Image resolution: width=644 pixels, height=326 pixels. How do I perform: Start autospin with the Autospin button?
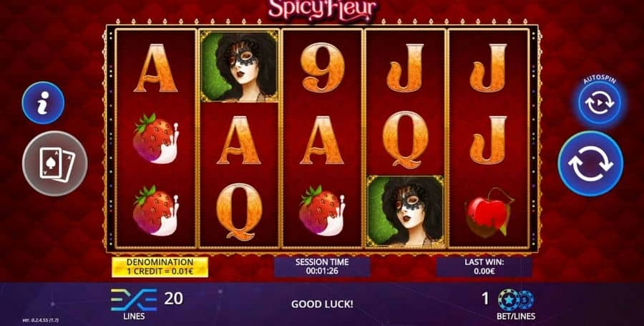click(599, 102)
